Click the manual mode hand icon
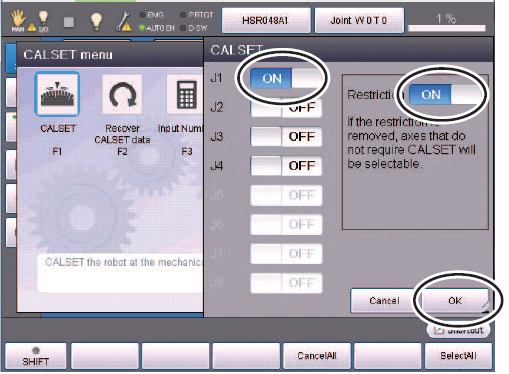The image size is (509, 374). coord(18,20)
